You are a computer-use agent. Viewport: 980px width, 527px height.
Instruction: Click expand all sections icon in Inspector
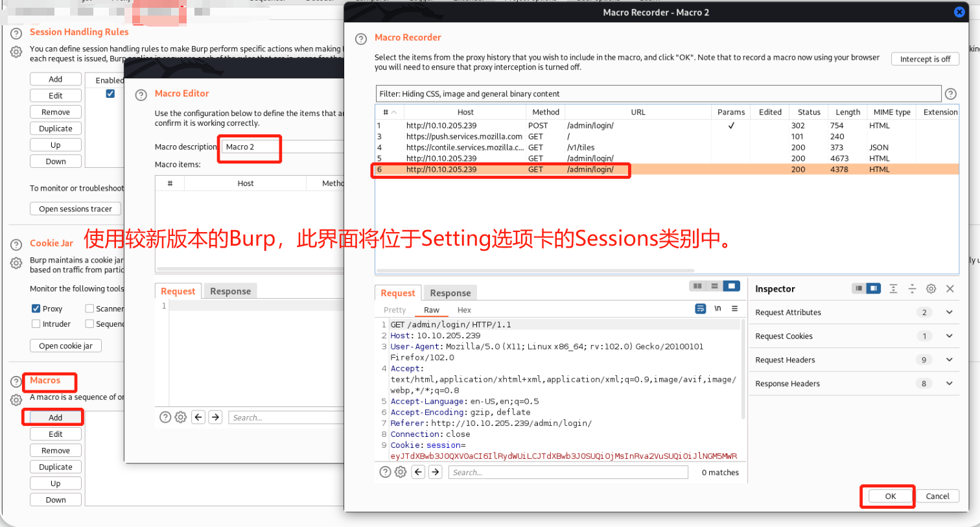pyautogui.click(x=893, y=288)
